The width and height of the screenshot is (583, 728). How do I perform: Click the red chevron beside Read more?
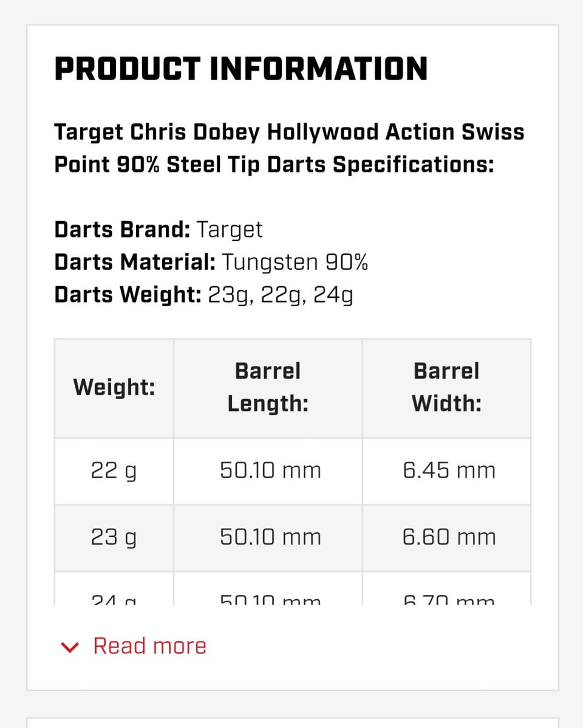(x=70, y=647)
